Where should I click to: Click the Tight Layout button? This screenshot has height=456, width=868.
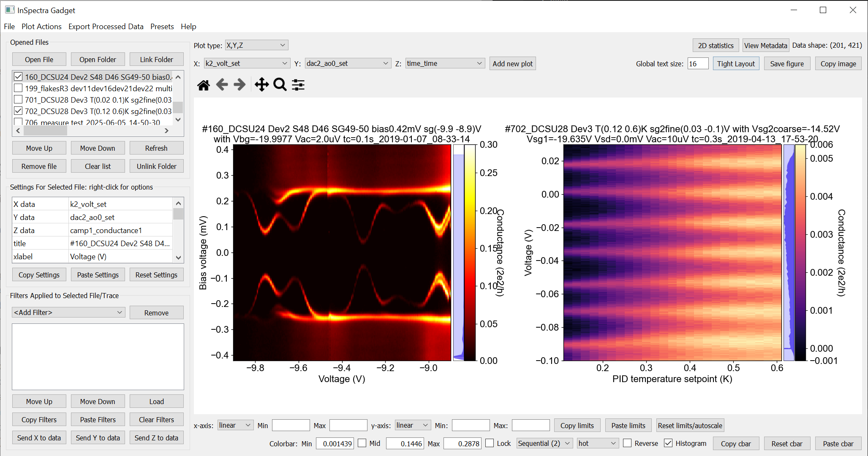coord(736,64)
